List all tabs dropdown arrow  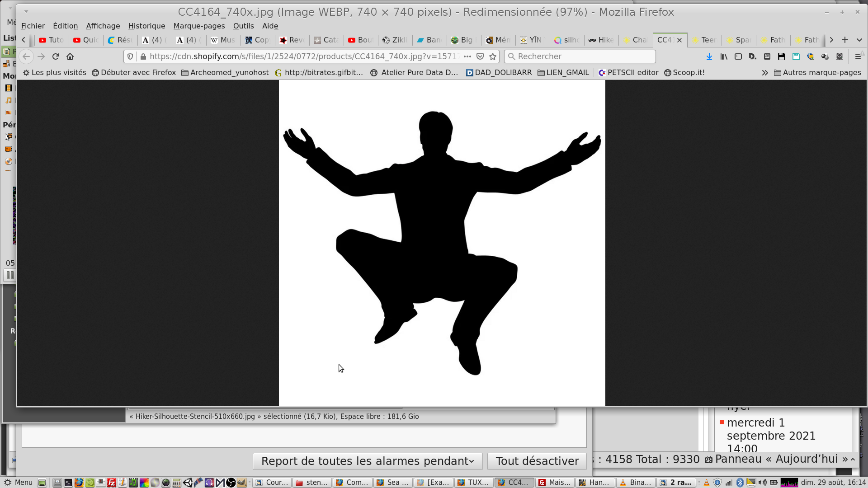coord(859,40)
